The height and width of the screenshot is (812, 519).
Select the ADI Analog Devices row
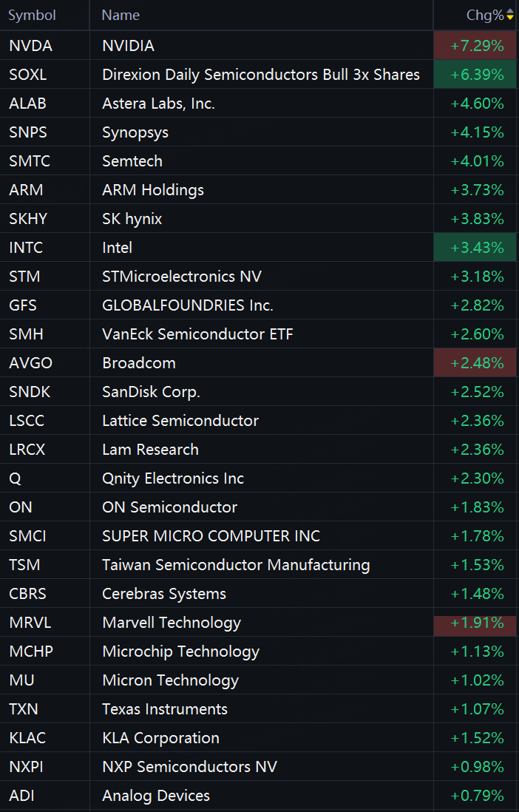[x=259, y=796]
